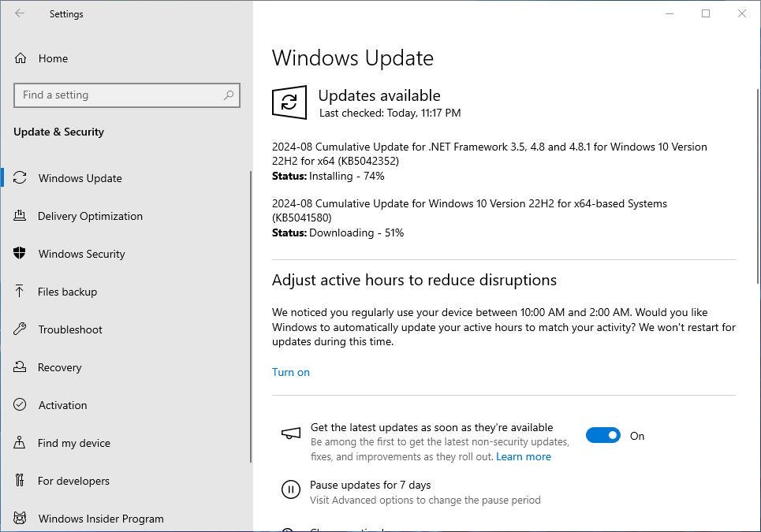Image resolution: width=761 pixels, height=532 pixels.
Task: Click the Files backup upload arrow icon
Action: coord(21,292)
